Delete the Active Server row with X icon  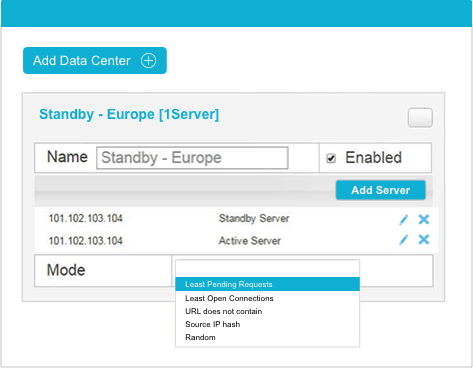point(424,239)
